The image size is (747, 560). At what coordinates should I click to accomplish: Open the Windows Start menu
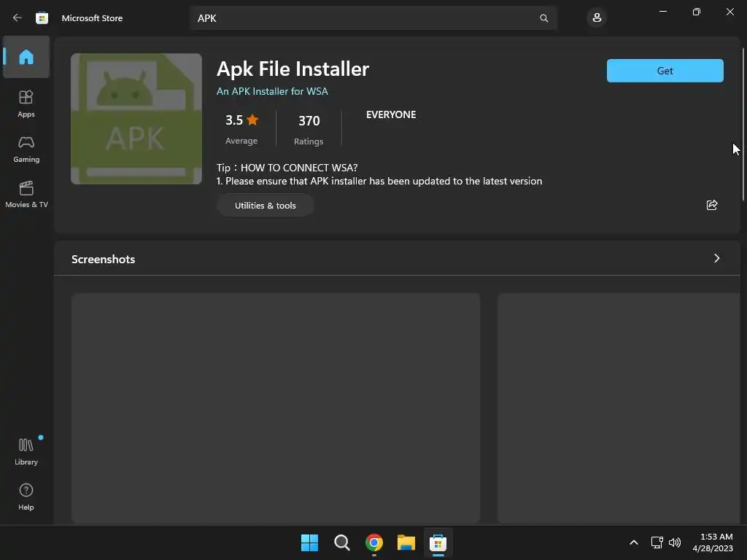[x=309, y=542]
